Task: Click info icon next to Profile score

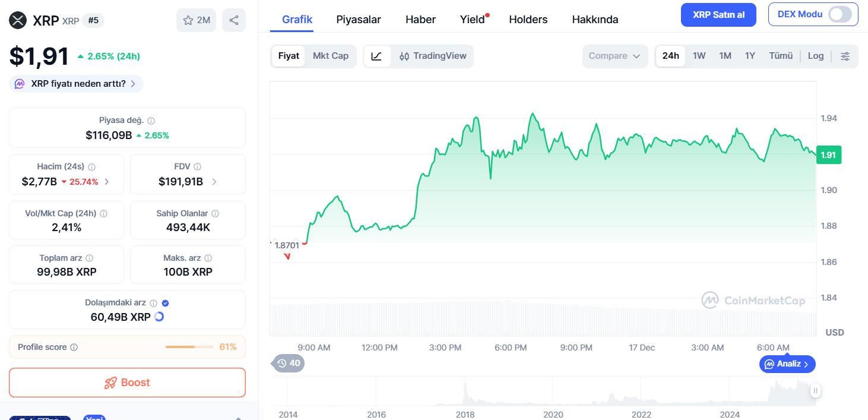Action: tap(74, 347)
